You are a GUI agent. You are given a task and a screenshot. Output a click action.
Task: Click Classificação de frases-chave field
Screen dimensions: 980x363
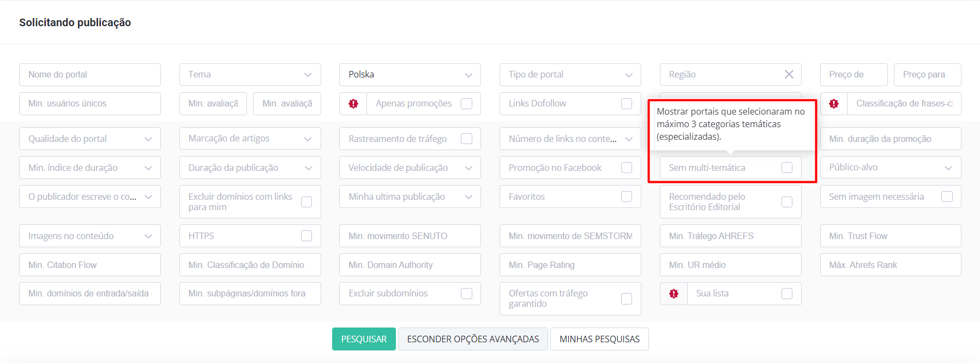tap(904, 104)
